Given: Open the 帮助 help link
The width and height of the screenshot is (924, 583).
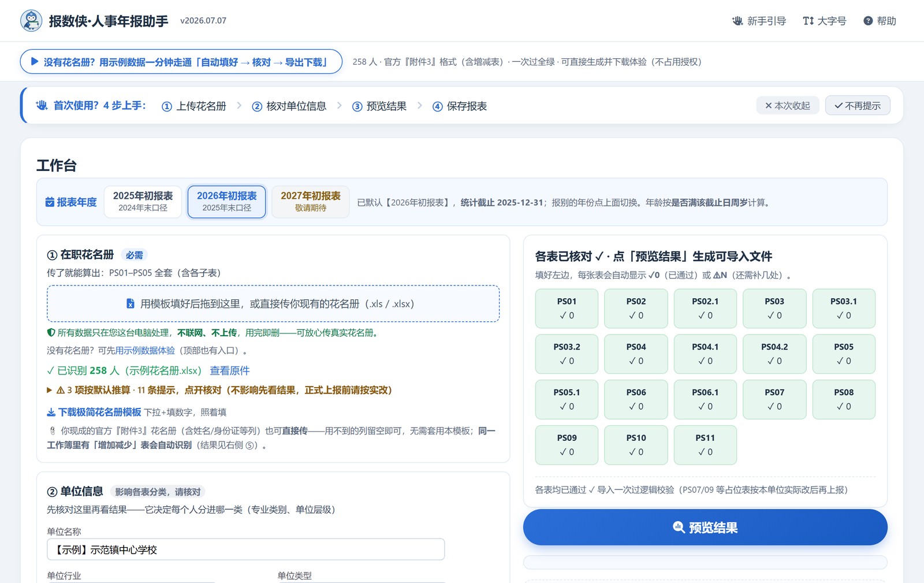Looking at the screenshot, I should (880, 21).
